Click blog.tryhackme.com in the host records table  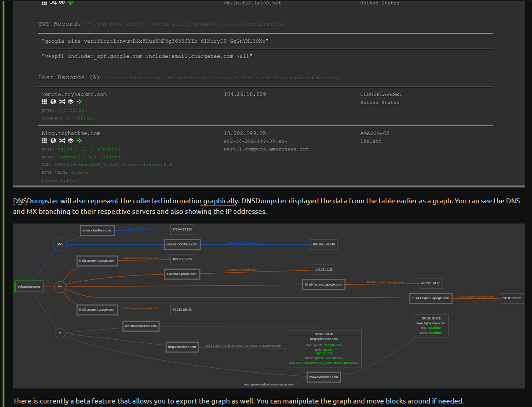point(71,133)
